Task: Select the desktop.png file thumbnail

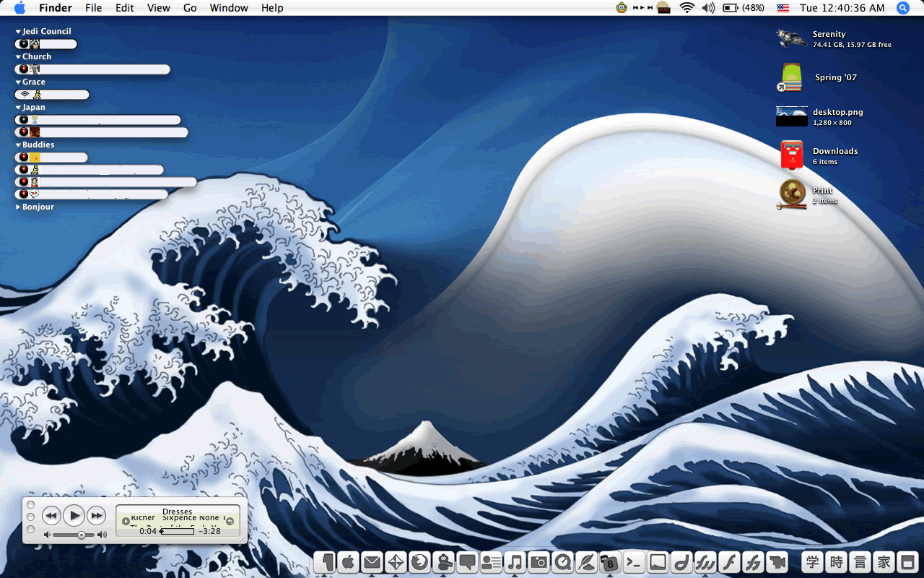Action: [x=791, y=116]
